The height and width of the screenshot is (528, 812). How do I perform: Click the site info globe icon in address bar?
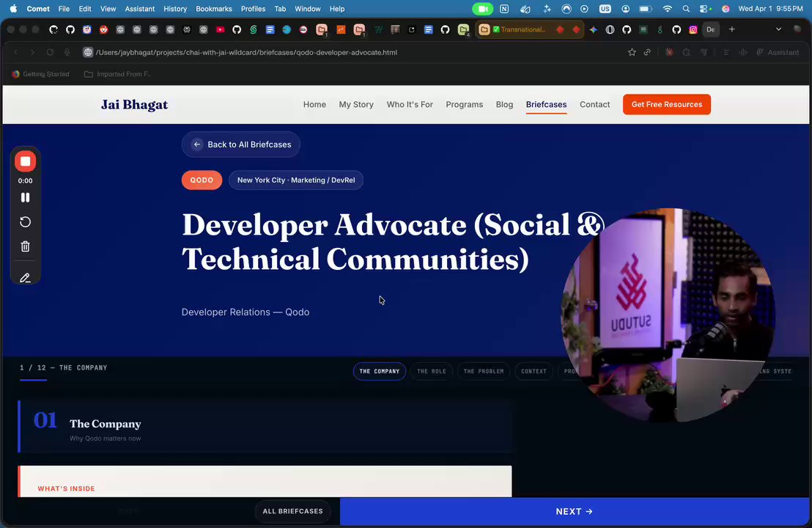(x=88, y=52)
